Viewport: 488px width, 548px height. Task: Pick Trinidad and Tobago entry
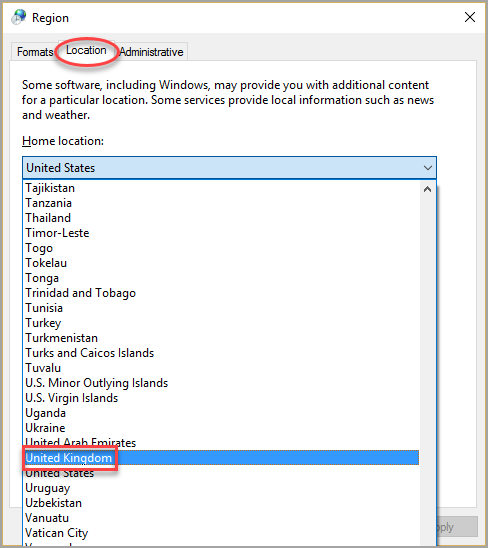pyautogui.click(x=222, y=293)
